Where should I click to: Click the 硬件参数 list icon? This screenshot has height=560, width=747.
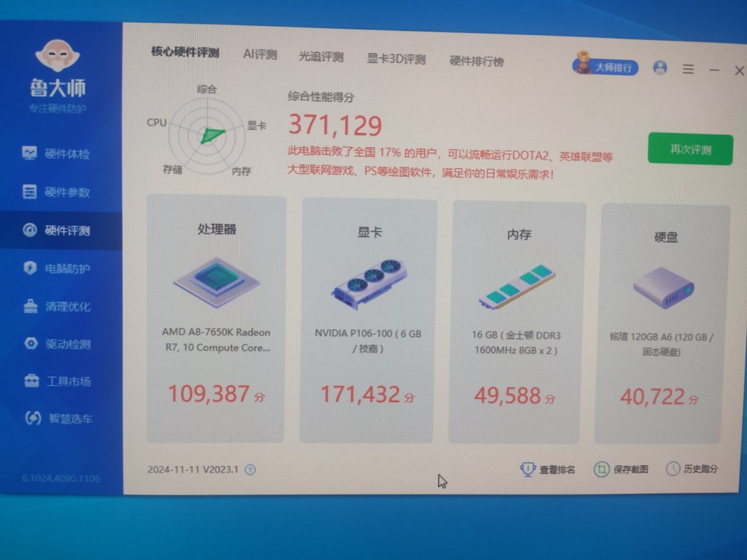pyautogui.click(x=29, y=192)
